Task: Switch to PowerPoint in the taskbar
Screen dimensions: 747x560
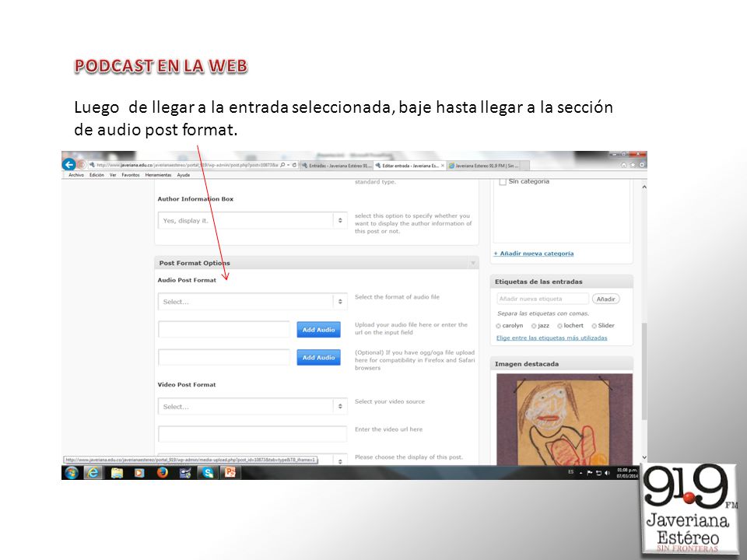Action: pyautogui.click(x=230, y=472)
